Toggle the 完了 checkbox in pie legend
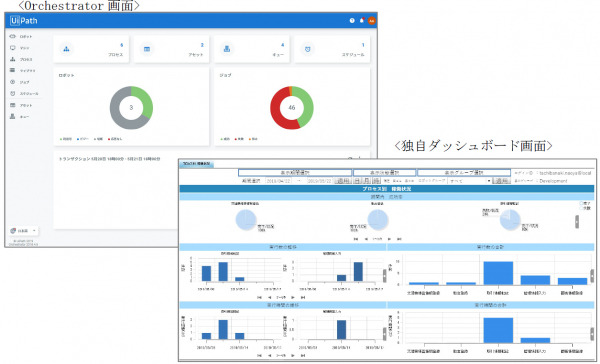This screenshot has height=364, width=600. pyautogui.click(x=581, y=204)
